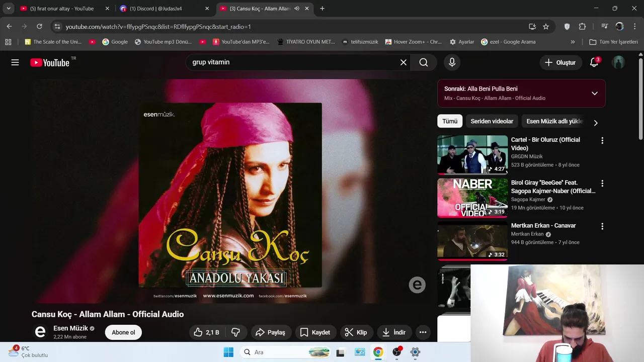Open the telifsizmüzik bookmark
The height and width of the screenshot is (362, 644).
click(360, 42)
